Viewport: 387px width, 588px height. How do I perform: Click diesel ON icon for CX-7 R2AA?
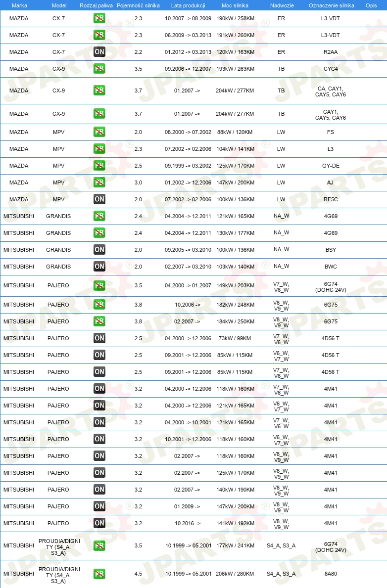[99, 52]
